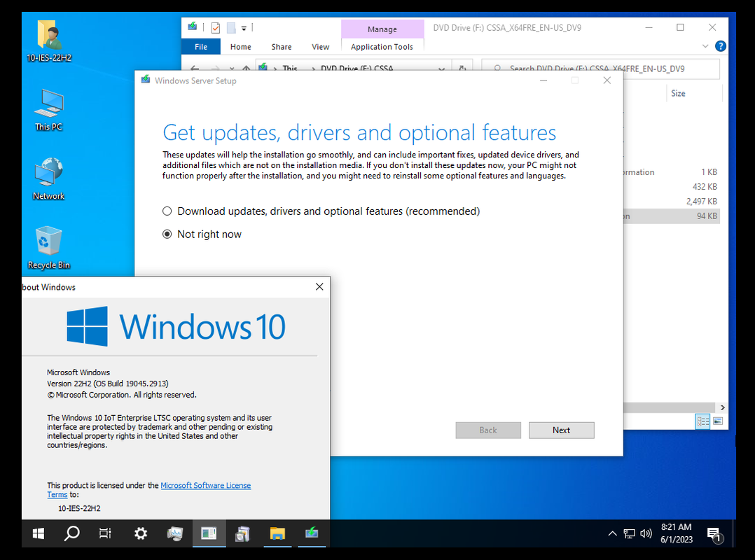Select the 10-IES-22H2 user folder desktop icon
Screen dimensions: 755x560
[x=48, y=41]
